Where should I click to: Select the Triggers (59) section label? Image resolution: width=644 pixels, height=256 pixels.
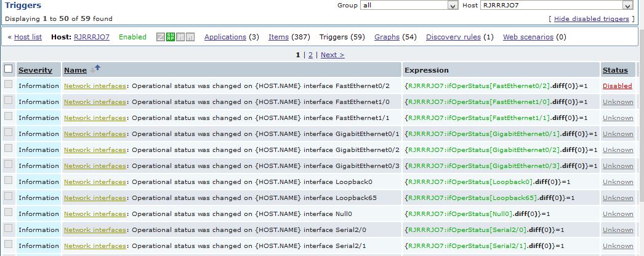(342, 37)
